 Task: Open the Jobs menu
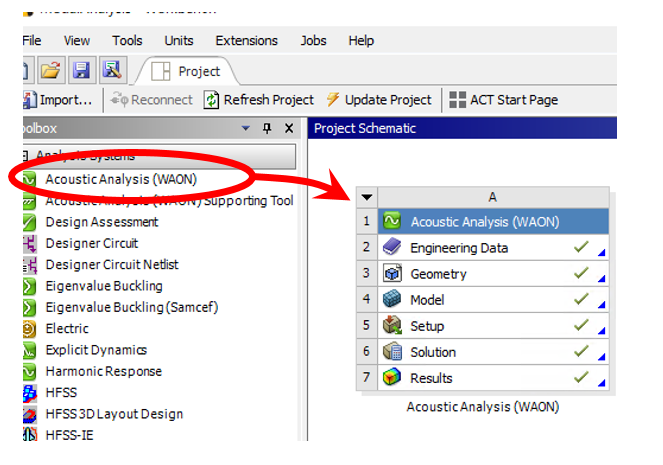(x=313, y=41)
